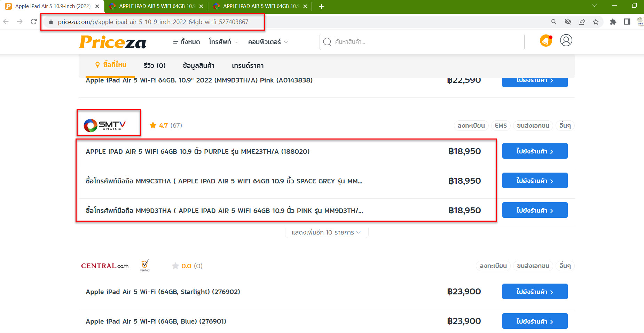Screen dimensions: 644x333
Task: Open a new browser tab
Action: [322, 6]
